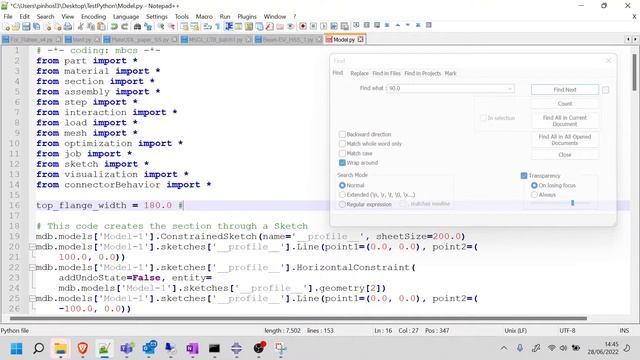The height and width of the screenshot is (360, 640).
Task: Switch to the Find in Files tab
Action: tap(387, 73)
